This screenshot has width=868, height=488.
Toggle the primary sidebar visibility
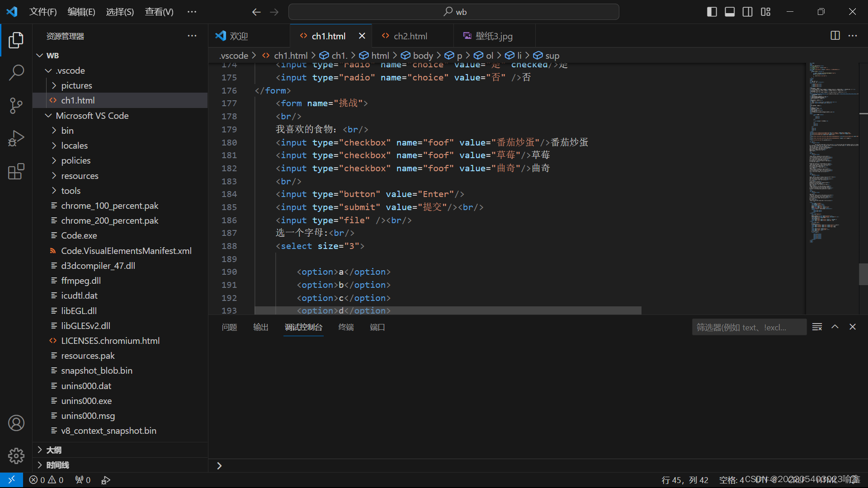(712, 12)
